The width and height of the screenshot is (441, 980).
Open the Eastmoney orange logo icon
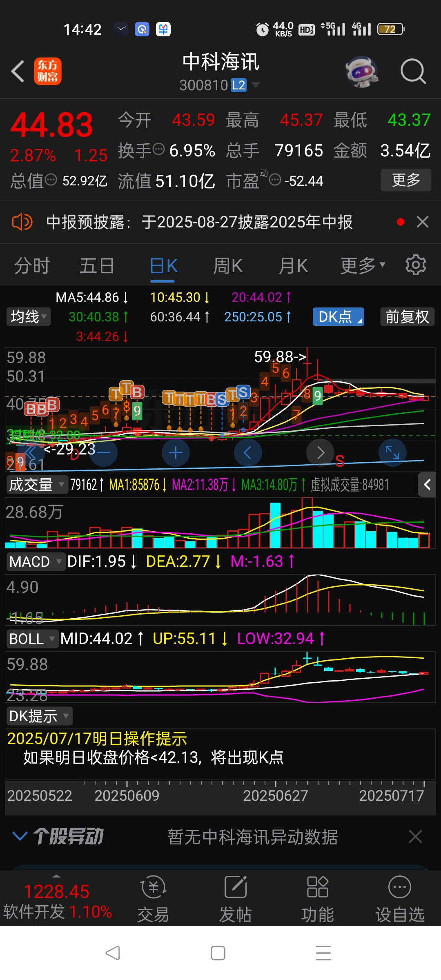pyautogui.click(x=48, y=71)
